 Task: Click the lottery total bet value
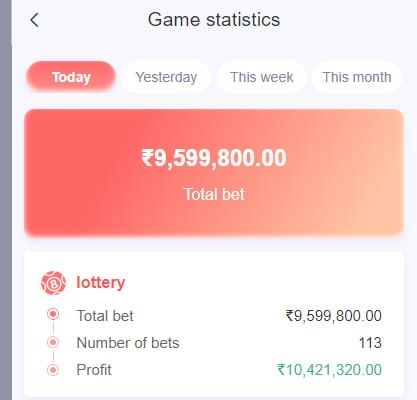pos(334,315)
